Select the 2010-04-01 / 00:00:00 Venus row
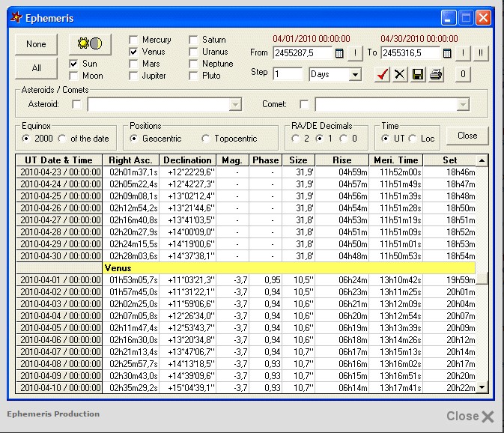Screen dimensions: 504x433 (246, 280)
